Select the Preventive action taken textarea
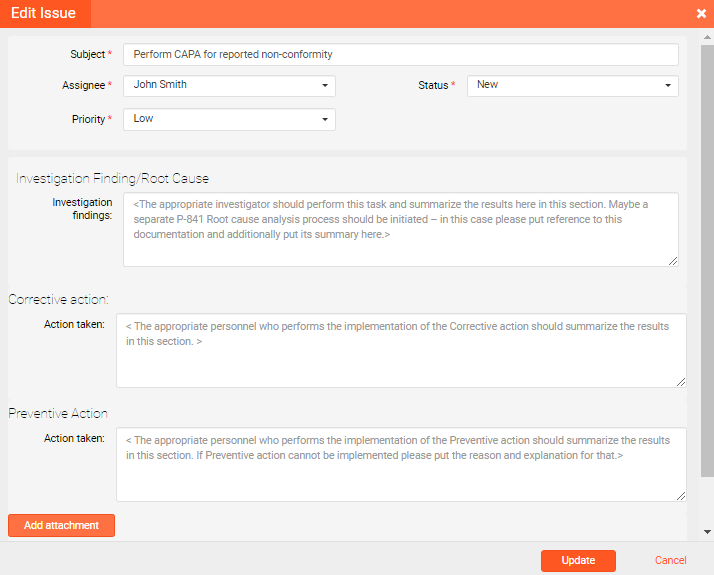Screen dimensions: 714x575 click(400, 464)
